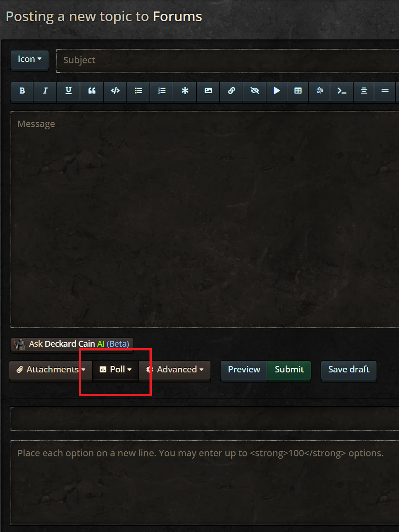Insert a numbered list
The width and height of the screenshot is (399, 532).
(x=161, y=91)
